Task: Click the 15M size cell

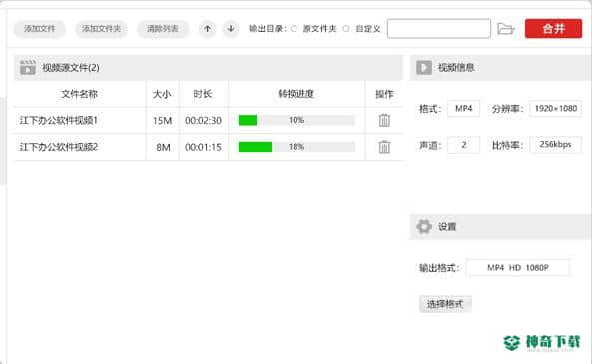Action: (162, 121)
